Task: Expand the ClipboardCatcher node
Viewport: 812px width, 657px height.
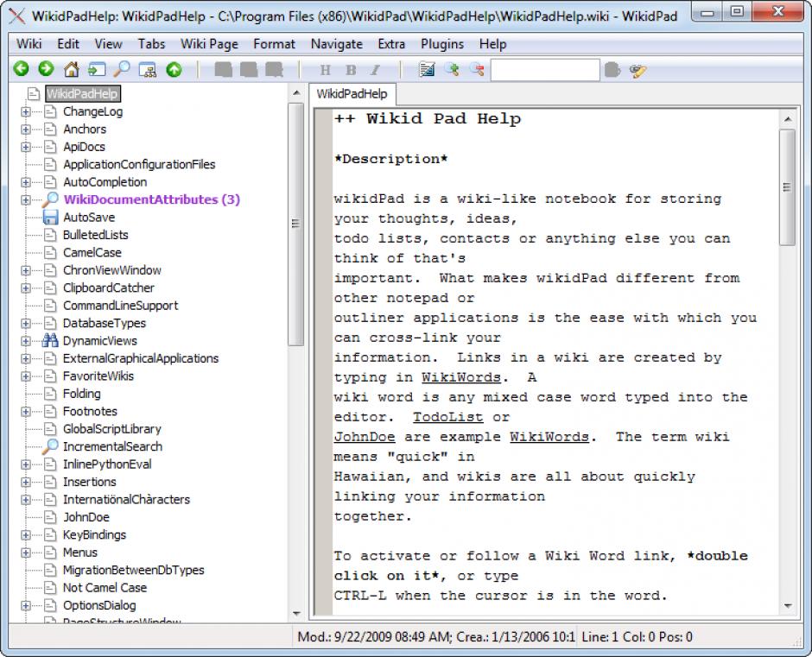Action: (26, 287)
